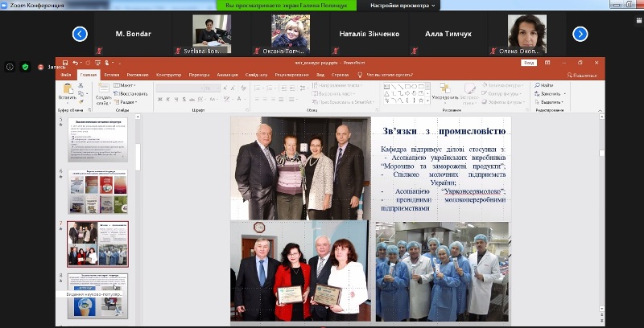The image size is (644, 328).
Task: Open Zoom view settings (Настройки просмотра) dropdown
Action: tap(402, 6)
